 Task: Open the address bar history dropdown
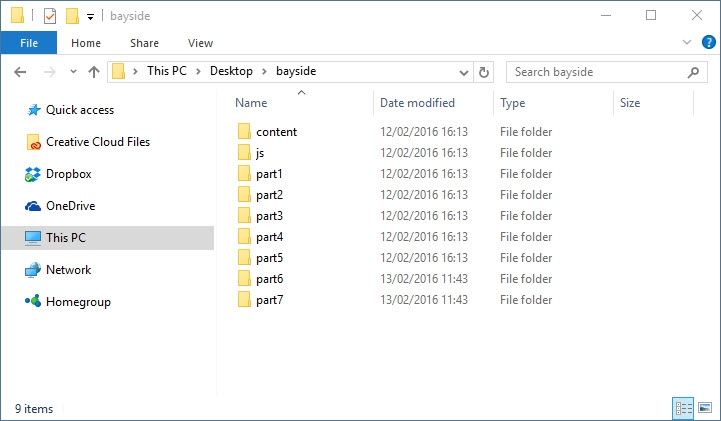click(x=464, y=72)
